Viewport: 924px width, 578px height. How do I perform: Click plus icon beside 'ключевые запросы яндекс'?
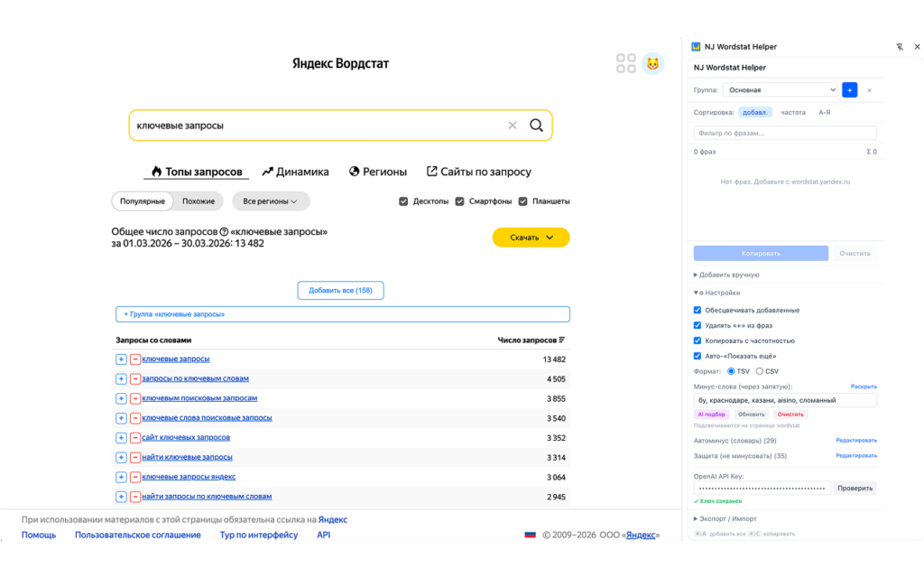click(121, 477)
